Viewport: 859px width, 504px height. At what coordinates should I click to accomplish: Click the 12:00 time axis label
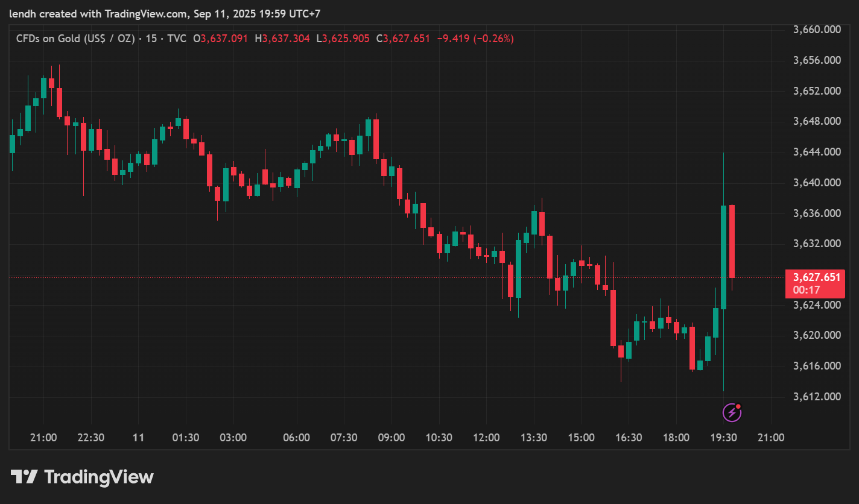(x=486, y=438)
